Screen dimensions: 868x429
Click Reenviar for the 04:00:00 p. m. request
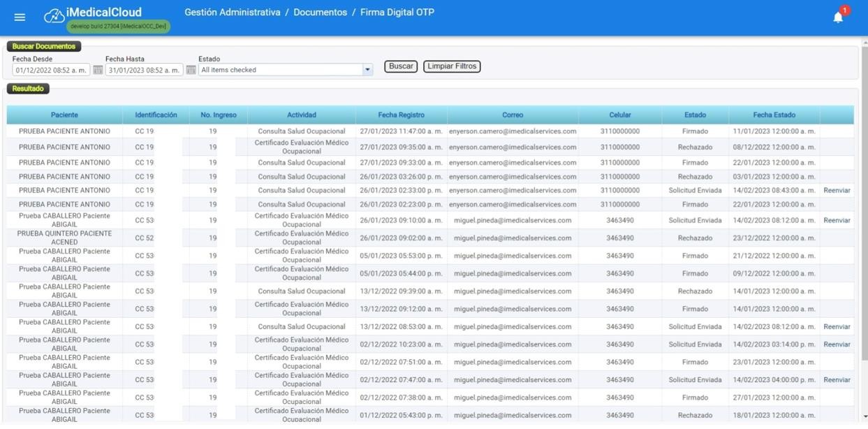click(837, 380)
